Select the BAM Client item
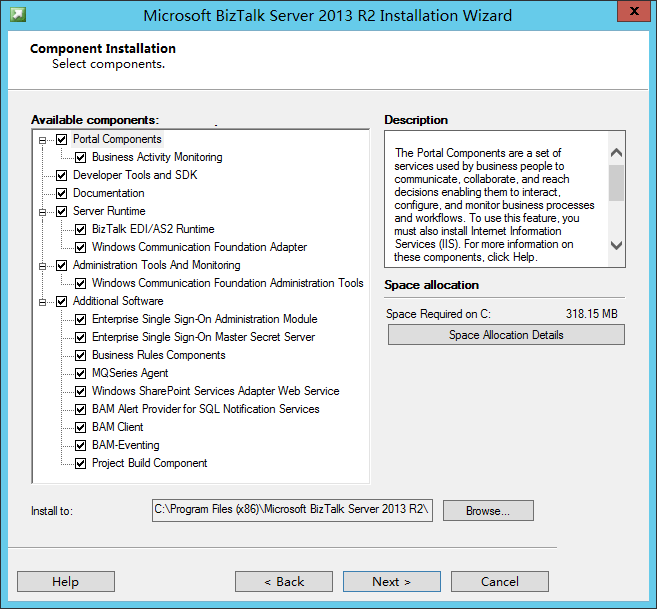Screen dimensions: 657x609 [117, 428]
